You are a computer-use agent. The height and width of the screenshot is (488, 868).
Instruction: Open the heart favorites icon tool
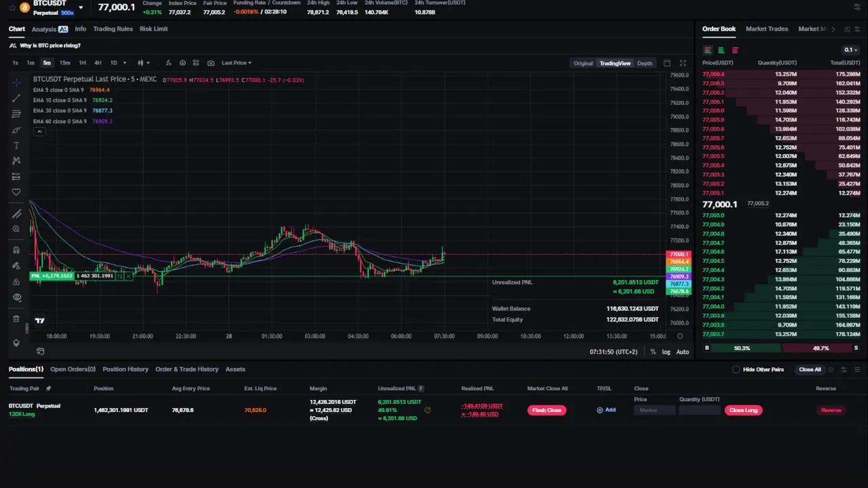pyautogui.click(x=16, y=192)
